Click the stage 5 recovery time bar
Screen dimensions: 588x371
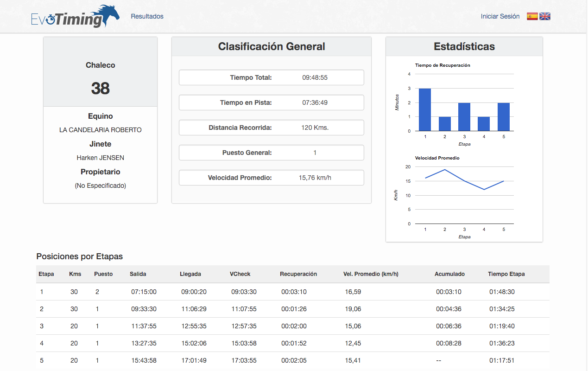click(x=504, y=117)
